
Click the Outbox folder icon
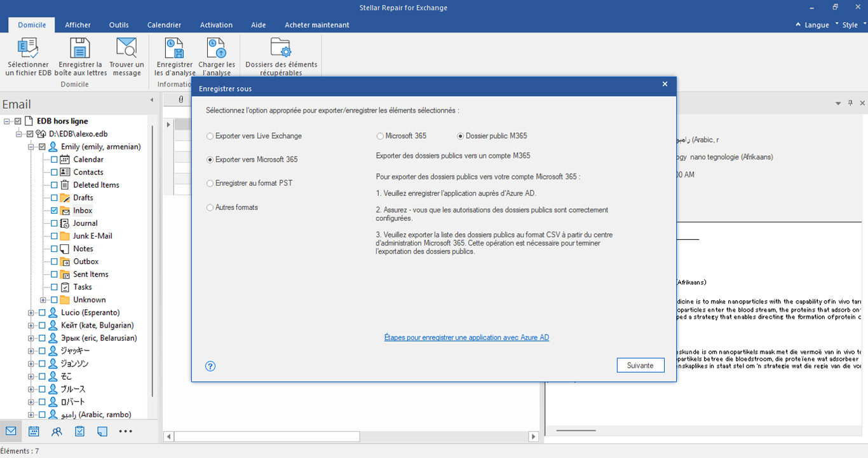[65, 261]
